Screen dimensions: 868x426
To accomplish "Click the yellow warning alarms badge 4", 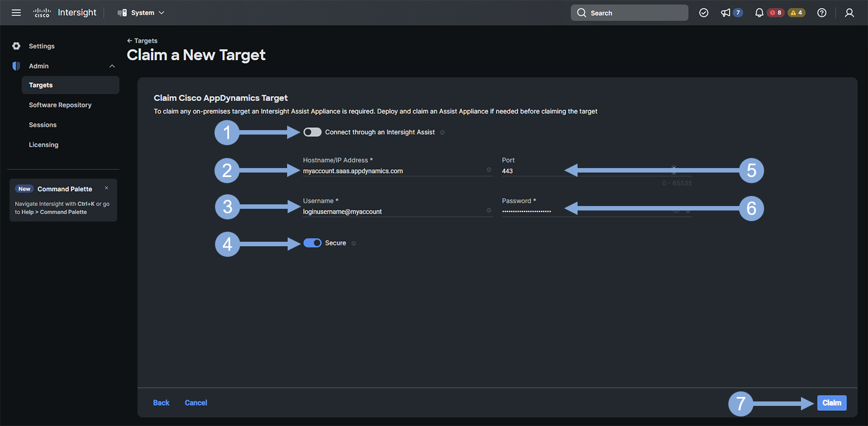I will point(797,13).
